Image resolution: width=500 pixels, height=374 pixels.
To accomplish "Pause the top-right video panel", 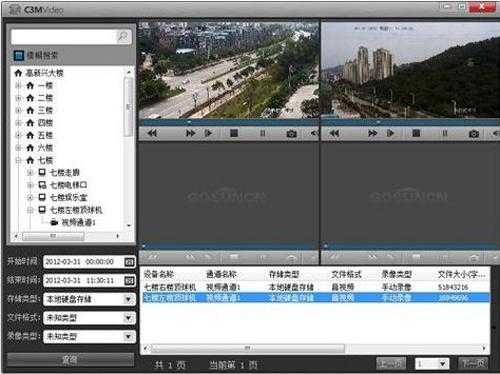I will [x=445, y=133].
